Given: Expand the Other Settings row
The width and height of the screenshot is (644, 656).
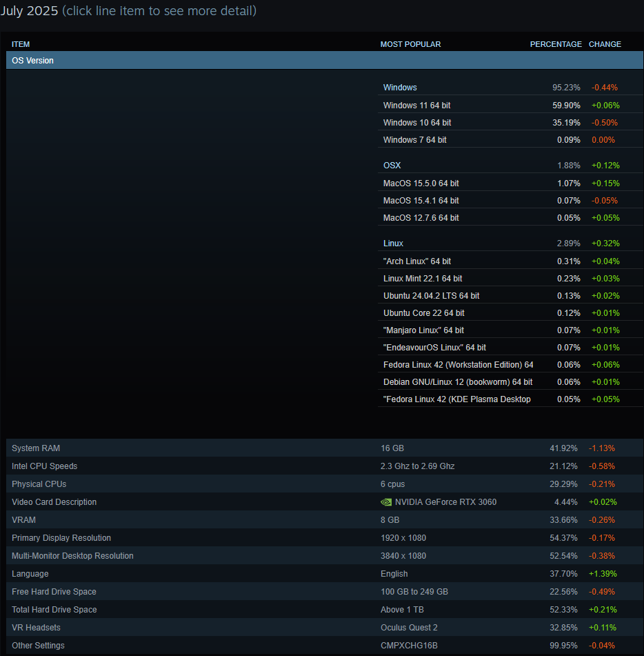Looking at the screenshot, I should [325, 646].
